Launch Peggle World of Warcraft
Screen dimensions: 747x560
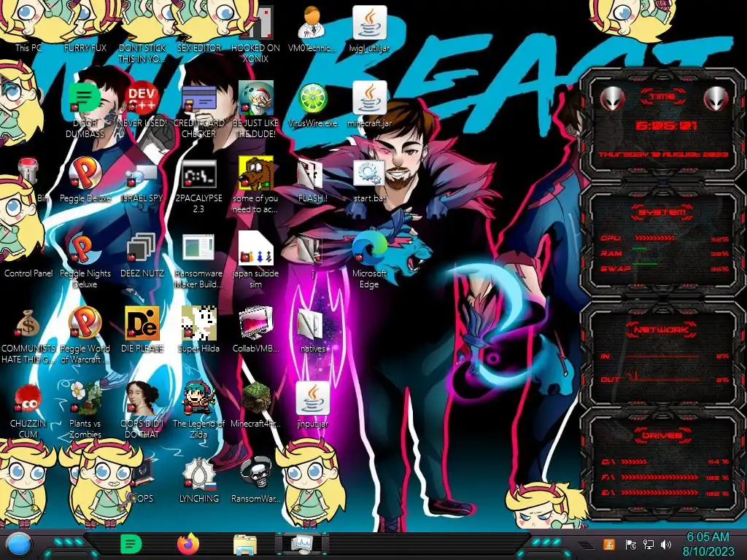coord(85,335)
